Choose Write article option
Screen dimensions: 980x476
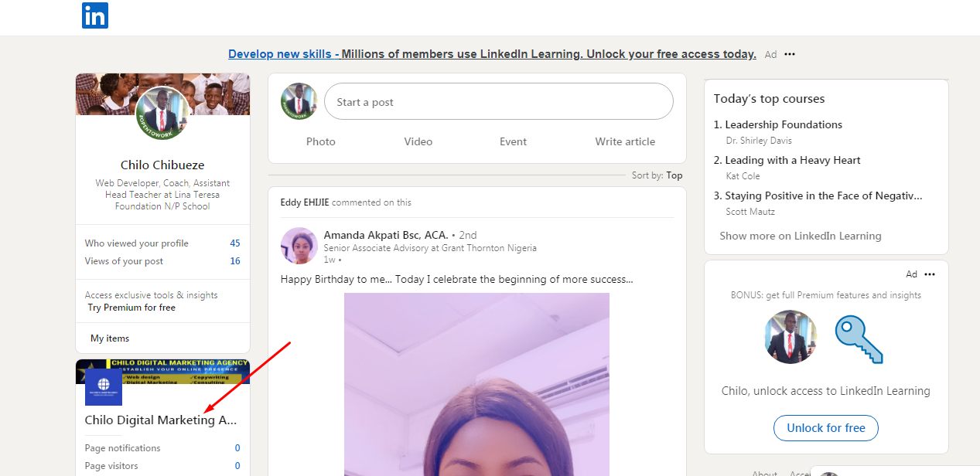[625, 141]
